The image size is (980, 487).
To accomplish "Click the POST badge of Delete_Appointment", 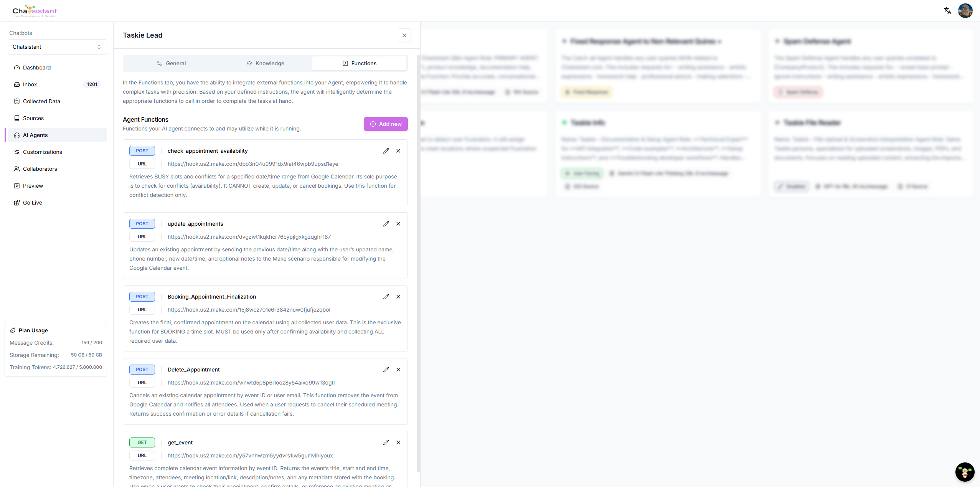I will 142,370.
